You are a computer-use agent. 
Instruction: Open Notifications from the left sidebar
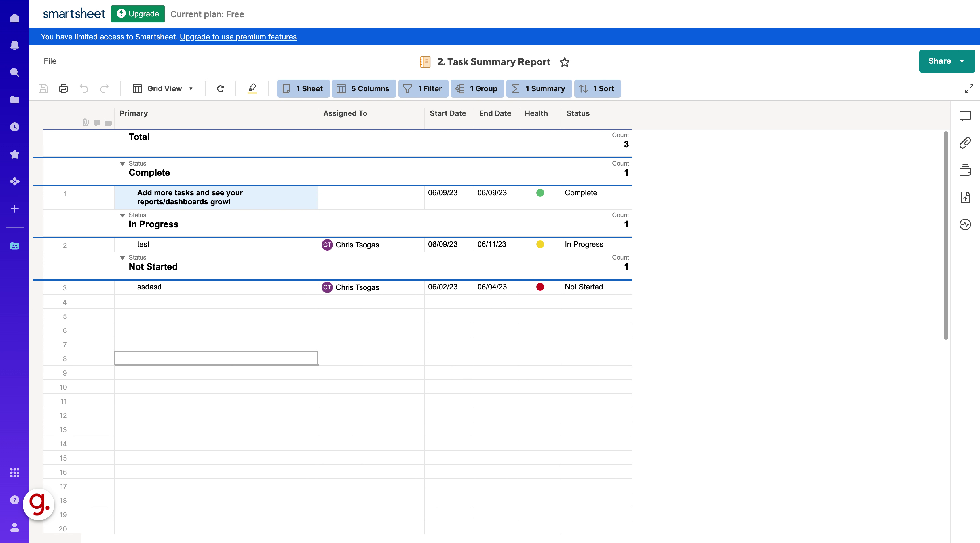point(14,45)
